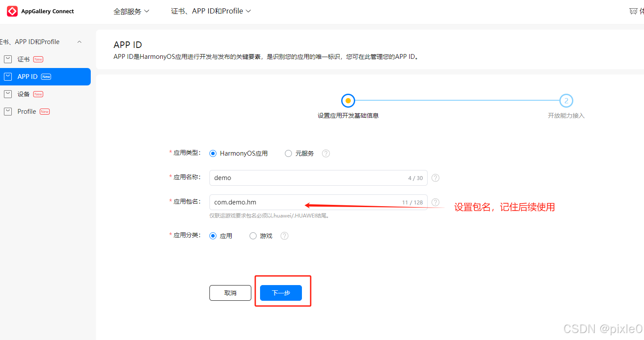Collapse the sidebar 证书、APP ID和Profile group
The height and width of the screenshot is (340, 644).
[x=79, y=42]
